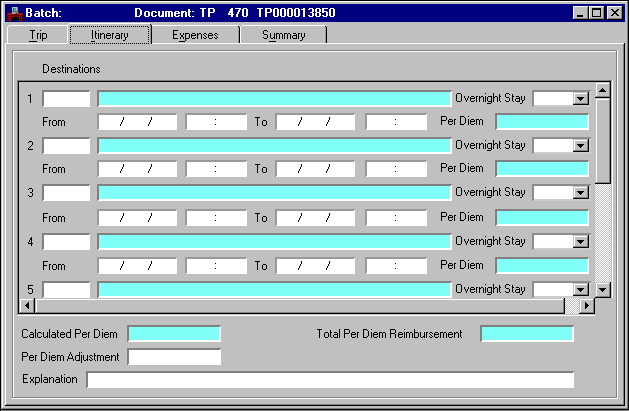629x411 pixels.
Task: Click the To time field for destination 3
Action: [x=396, y=218]
